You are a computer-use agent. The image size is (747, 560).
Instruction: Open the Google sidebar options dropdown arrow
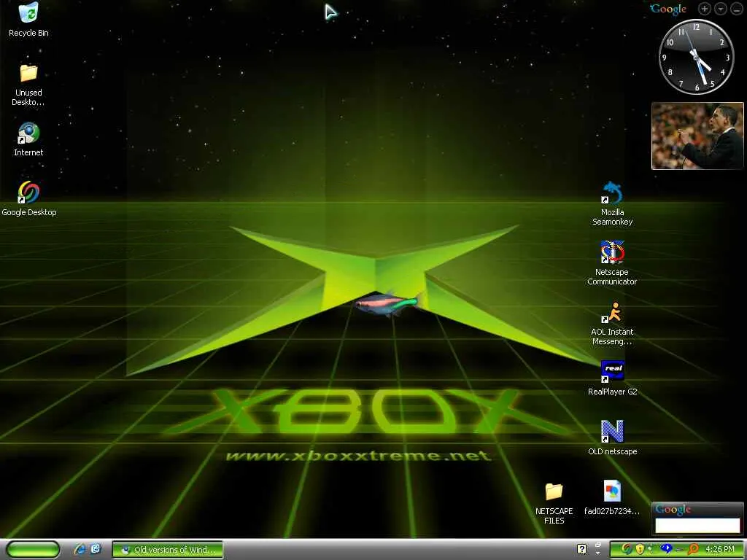point(721,9)
